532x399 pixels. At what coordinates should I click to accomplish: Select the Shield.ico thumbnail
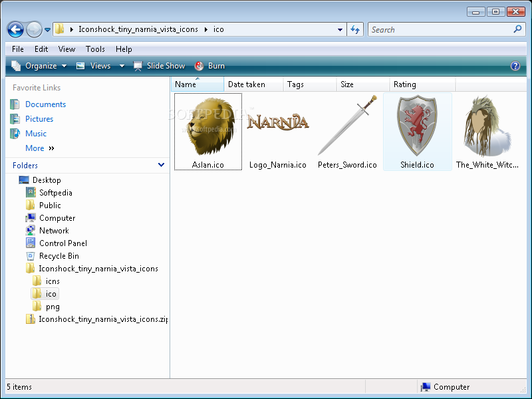coord(418,132)
